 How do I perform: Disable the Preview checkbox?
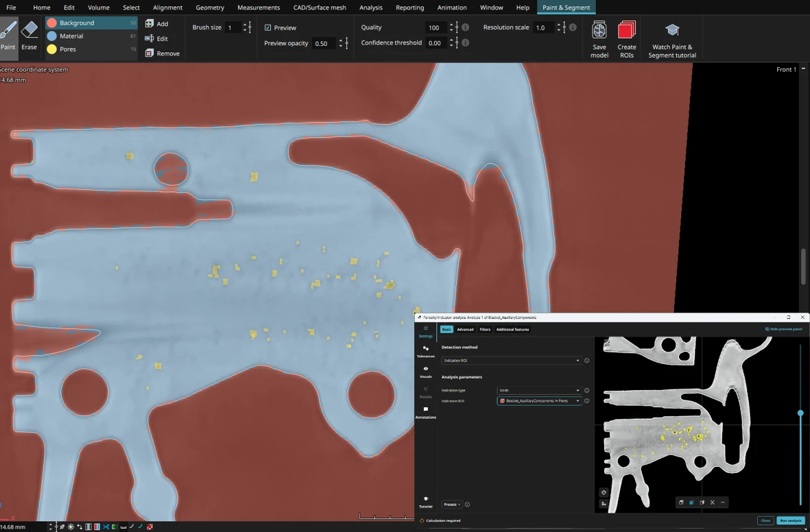(268, 27)
